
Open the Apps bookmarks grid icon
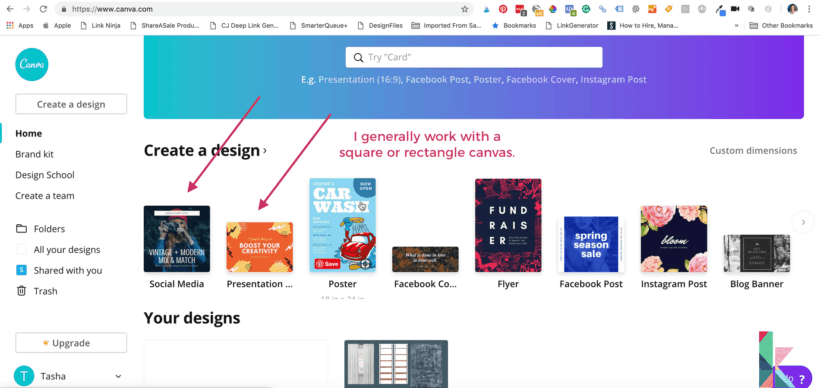pyautogui.click(x=9, y=25)
